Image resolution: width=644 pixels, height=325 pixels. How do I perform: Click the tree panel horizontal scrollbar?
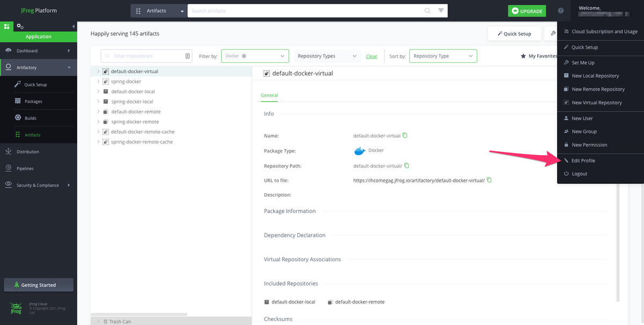point(139,314)
